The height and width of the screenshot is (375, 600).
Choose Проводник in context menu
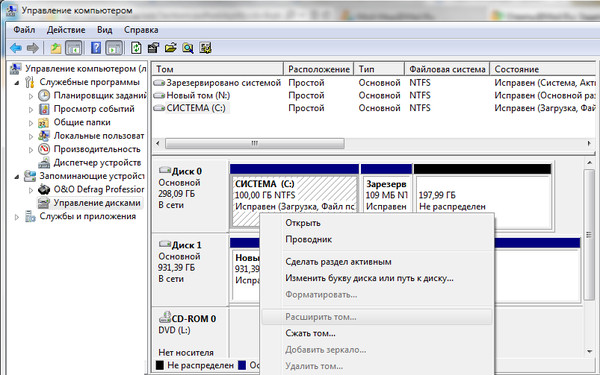click(308, 240)
